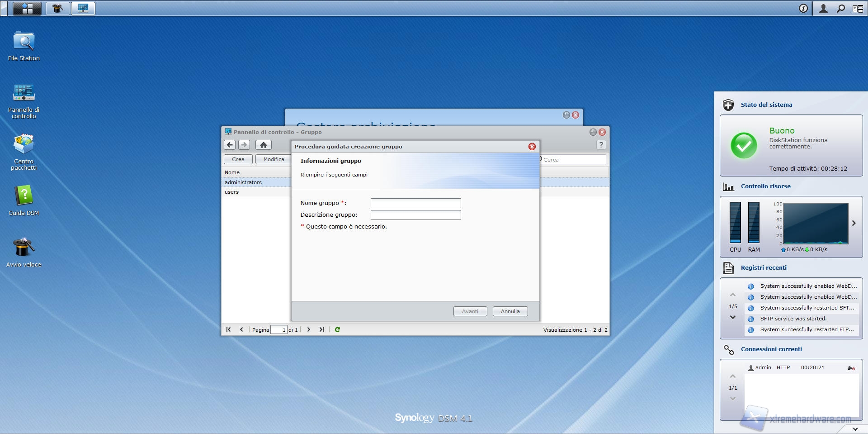868x434 pixels.
Task: Switch to Pannello di controllo taskbar item
Action: point(83,8)
